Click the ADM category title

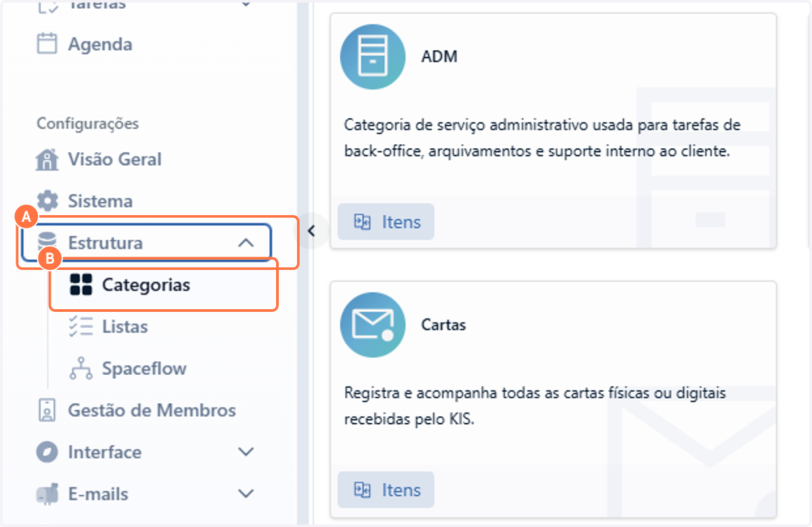tap(439, 57)
